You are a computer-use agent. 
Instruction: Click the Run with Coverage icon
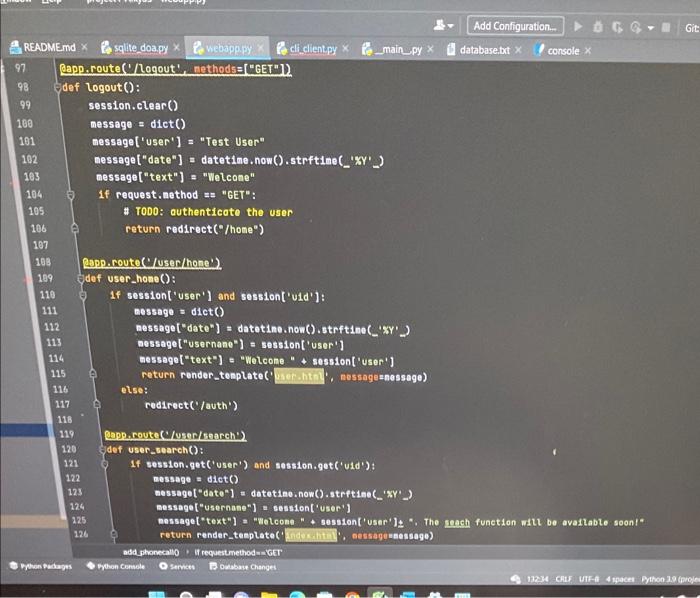coord(617,27)
